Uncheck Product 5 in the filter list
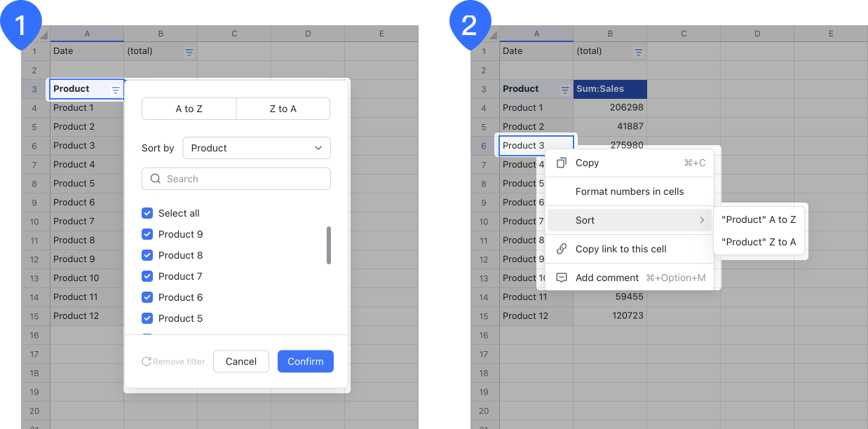The height and width of the screenshot is (429, 868). (148, 318)
